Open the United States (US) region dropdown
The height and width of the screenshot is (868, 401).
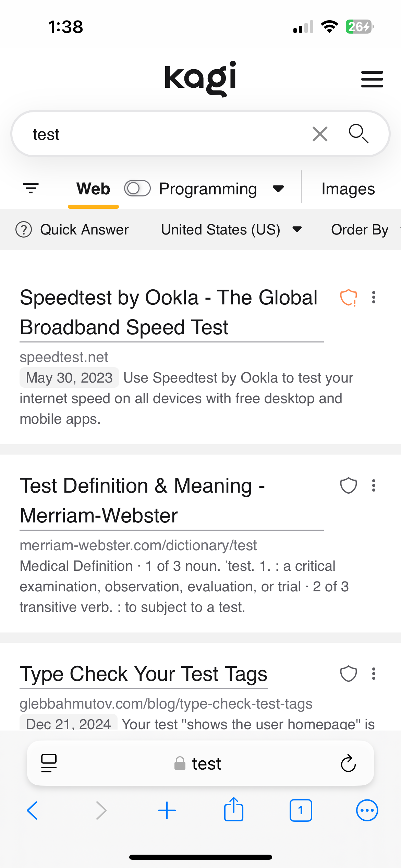[231, 229]
